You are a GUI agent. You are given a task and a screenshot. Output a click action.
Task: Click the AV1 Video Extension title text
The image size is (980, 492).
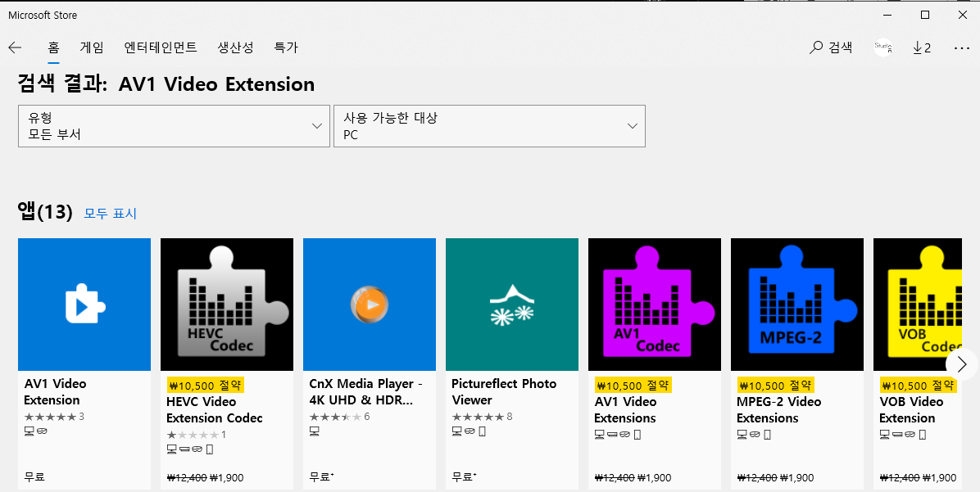(x=56, y=391)
